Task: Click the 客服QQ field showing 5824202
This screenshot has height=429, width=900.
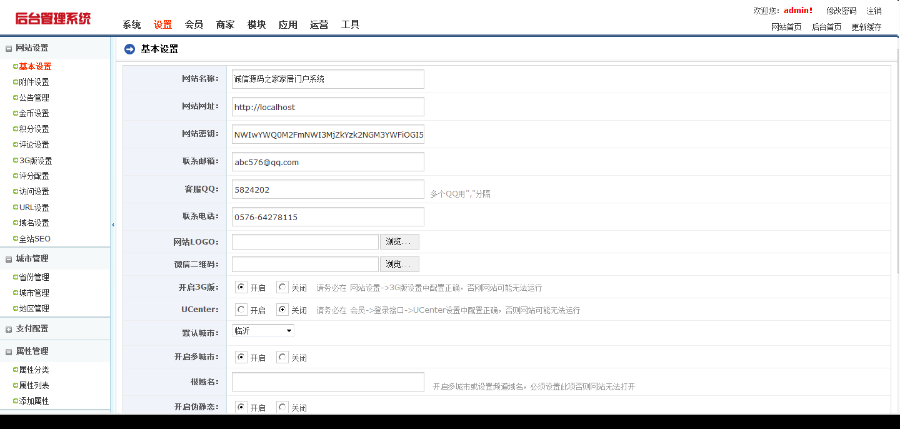Action: coord(328,190)
